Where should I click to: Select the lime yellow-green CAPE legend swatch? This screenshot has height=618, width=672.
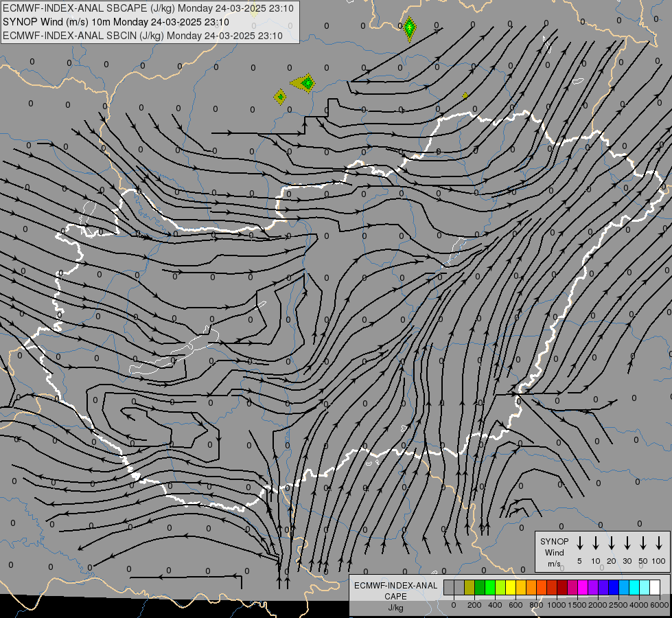click(x=500, y=587)
